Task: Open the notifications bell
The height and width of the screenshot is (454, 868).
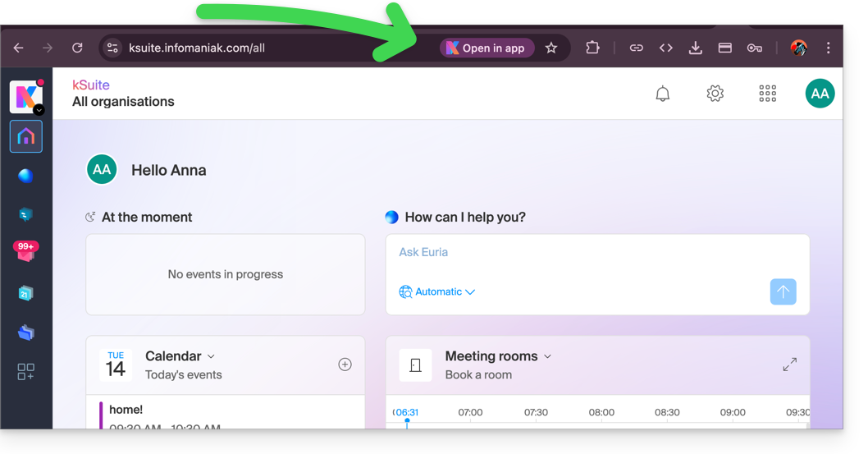Action: tap(663, 94)
